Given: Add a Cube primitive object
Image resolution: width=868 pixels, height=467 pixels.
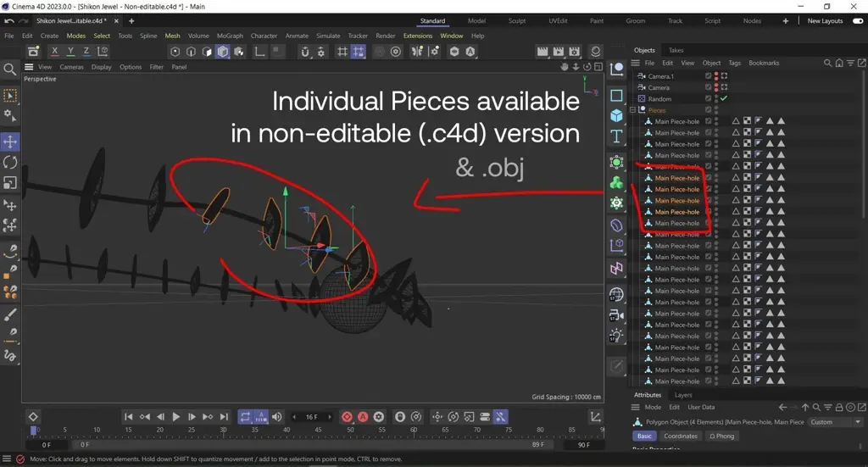Looking at the screenshot, I should [x=616, y=115].
